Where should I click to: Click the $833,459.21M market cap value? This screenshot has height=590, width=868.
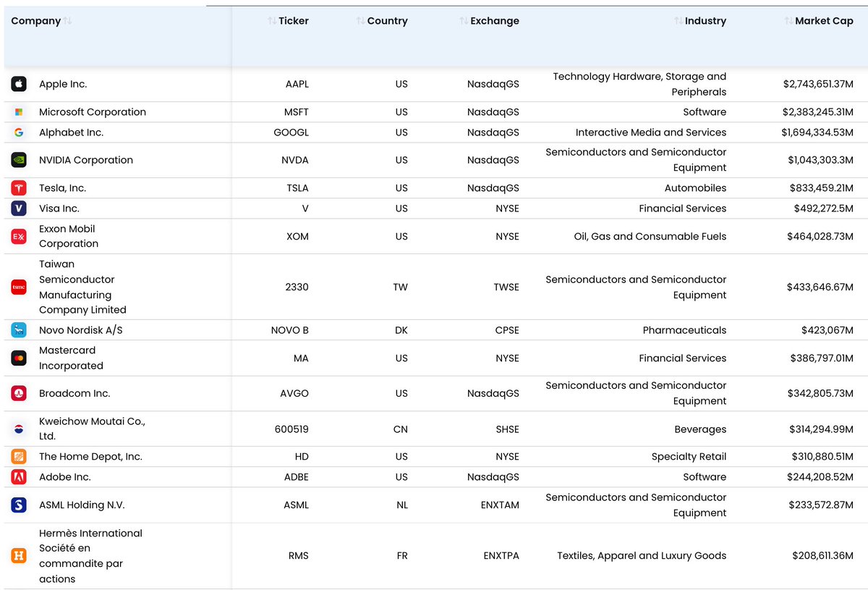(x=822, y=188)
